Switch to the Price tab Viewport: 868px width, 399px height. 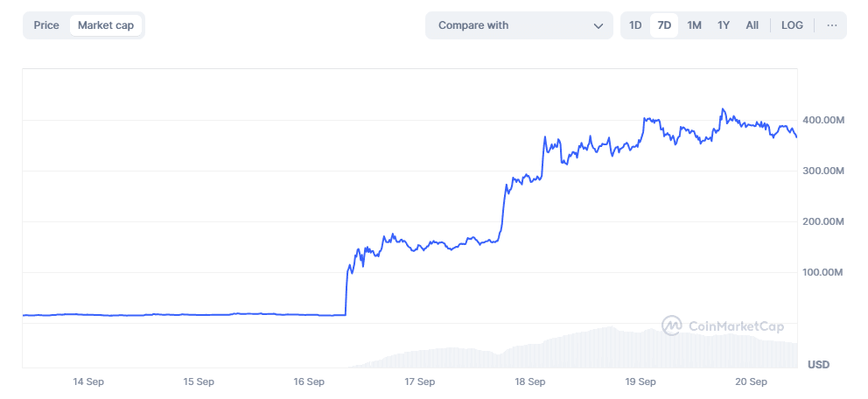(x=46, y=25)
